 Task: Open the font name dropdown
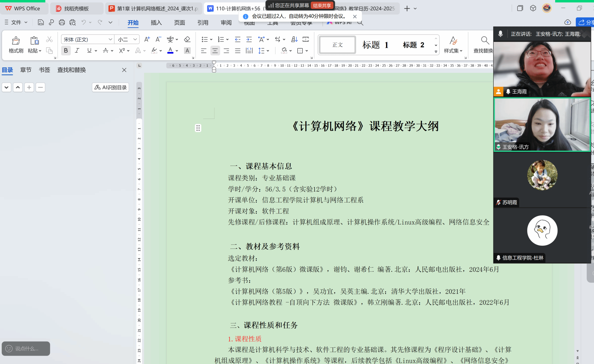click(110, 39)
